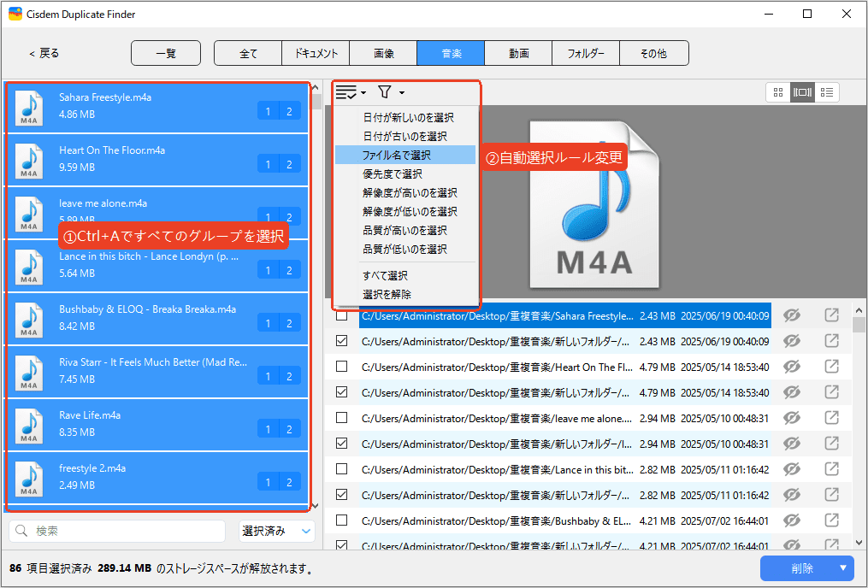Click the large M4A preview image
The image size is (868, 588).
coord(593,205)
